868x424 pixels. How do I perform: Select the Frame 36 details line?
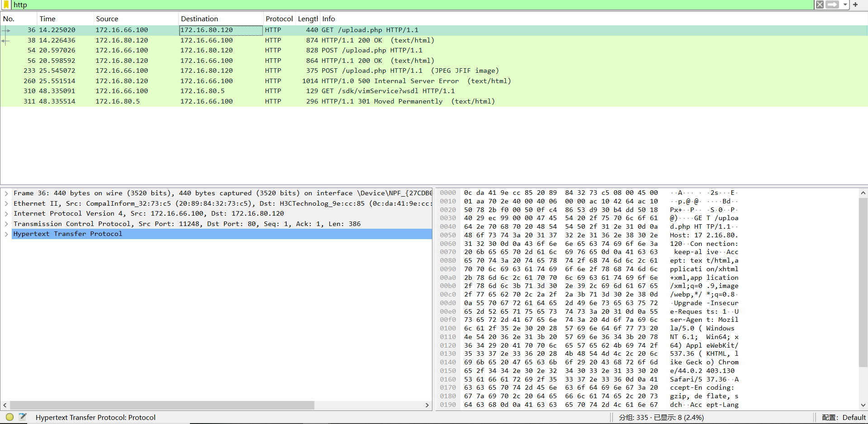point(222,193)
